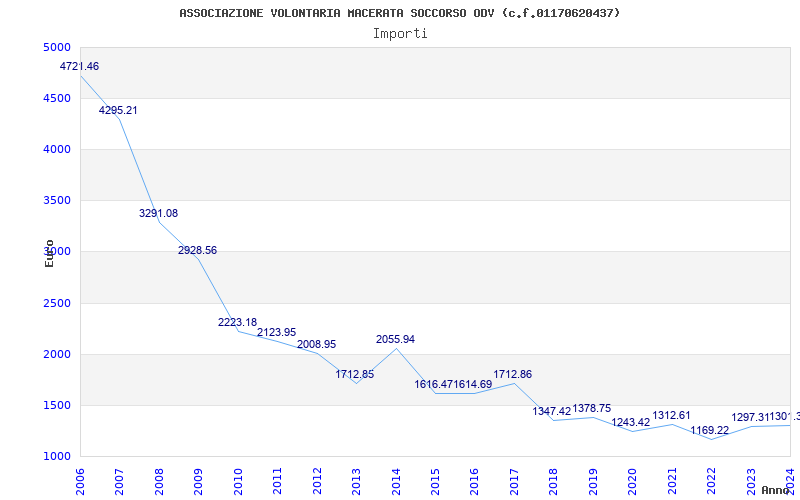Click the 2500 y-axis tick label
This screenshot has height=500, width=800.
[x=57, y=304]
